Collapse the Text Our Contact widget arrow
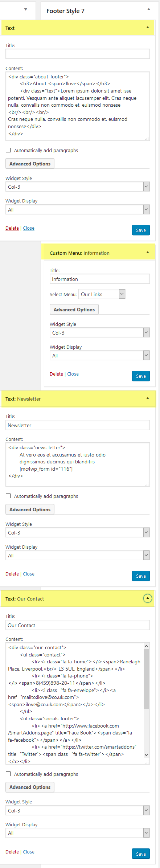The image size is (160, 868). point(147,598)
